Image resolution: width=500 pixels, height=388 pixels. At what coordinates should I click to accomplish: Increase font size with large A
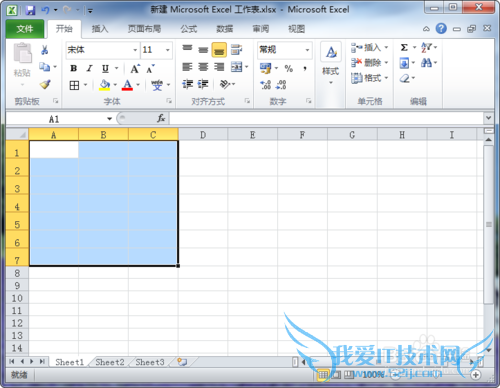pyautogui.click(x=135, y=69)
